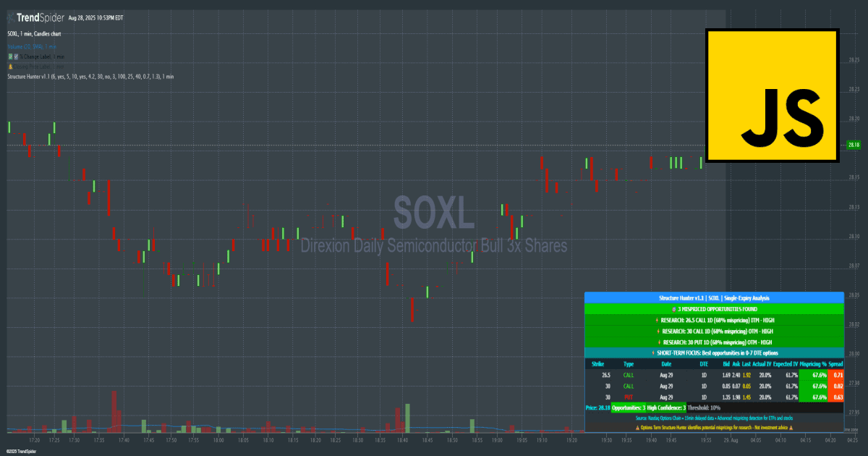Click the 28.18 current price tag on axis
The image size is (868, 456).
coord(854,145)
